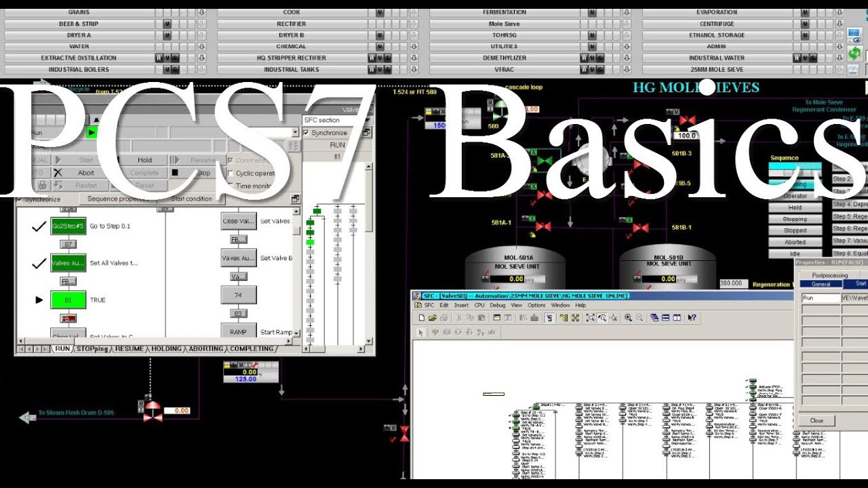Open Options menu in SFC window
This screenshot has height=488, width=868.
[536, 305]
